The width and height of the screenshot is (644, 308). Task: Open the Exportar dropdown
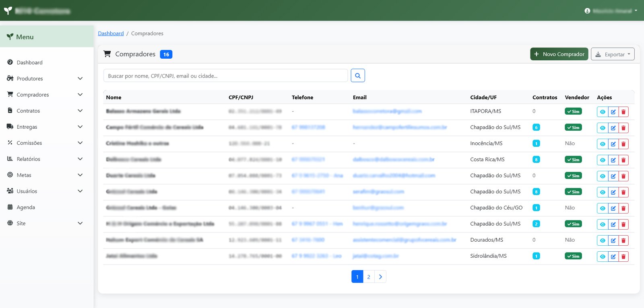(x=613, y=54)
